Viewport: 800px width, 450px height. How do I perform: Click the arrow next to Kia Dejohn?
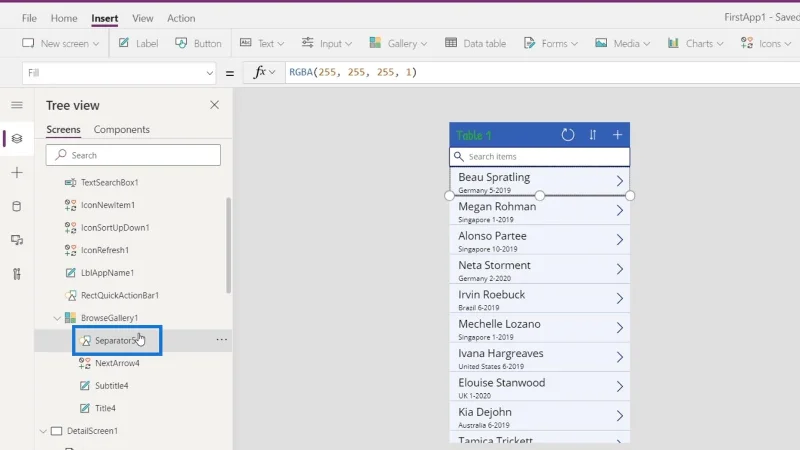point(619,416)
